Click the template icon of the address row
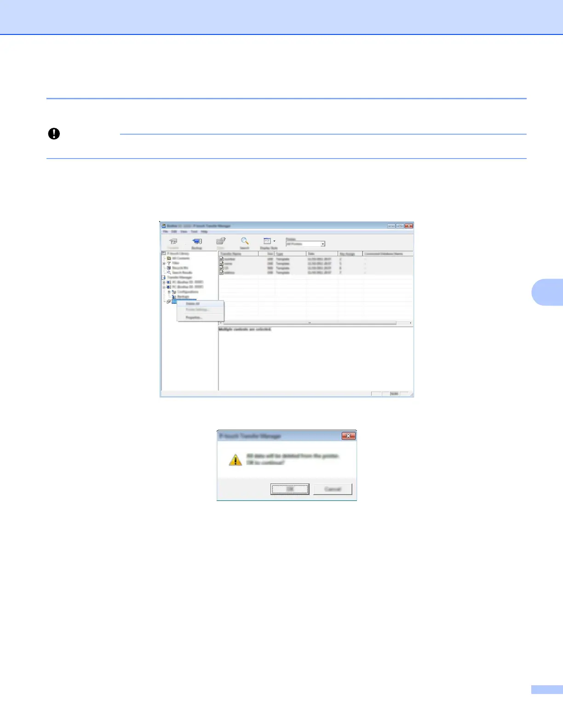 point(221,273)
